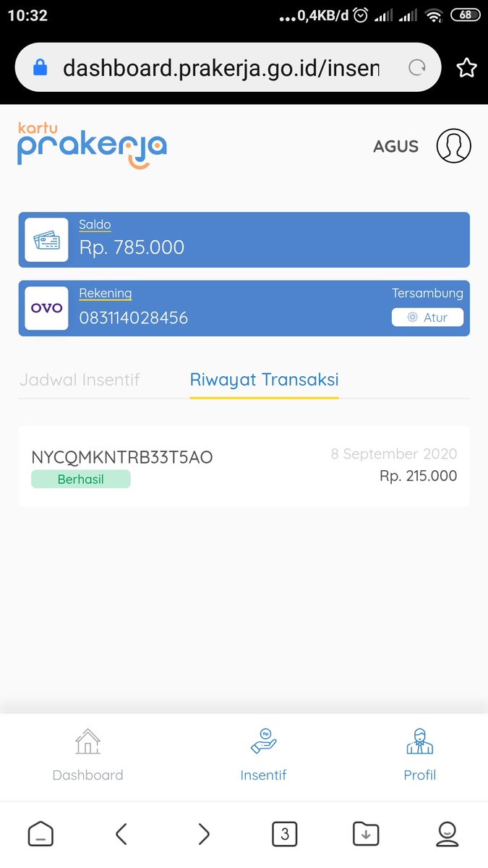
Task: Switch to the Jadwal Insentif tab
Action: click(80, 380)
